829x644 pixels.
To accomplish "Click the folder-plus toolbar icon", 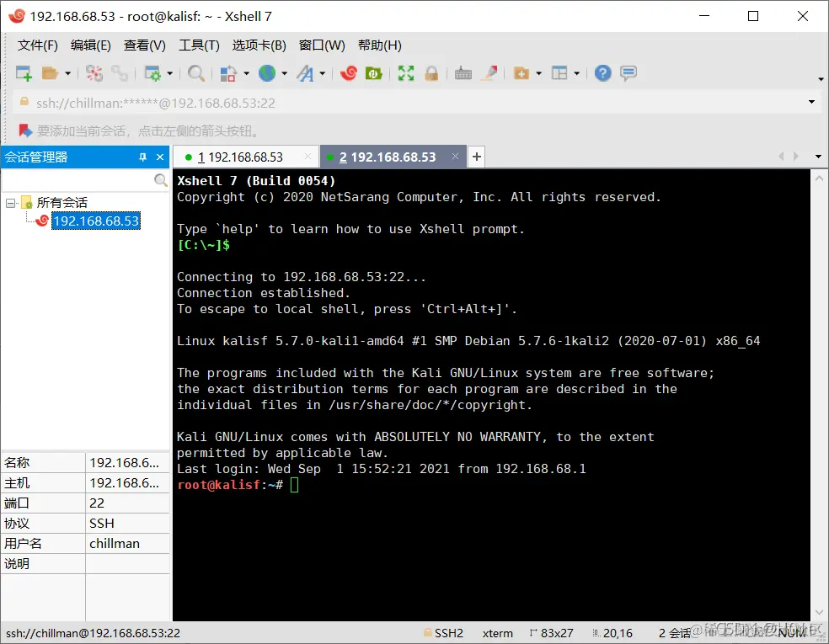I will pos(521,73).
